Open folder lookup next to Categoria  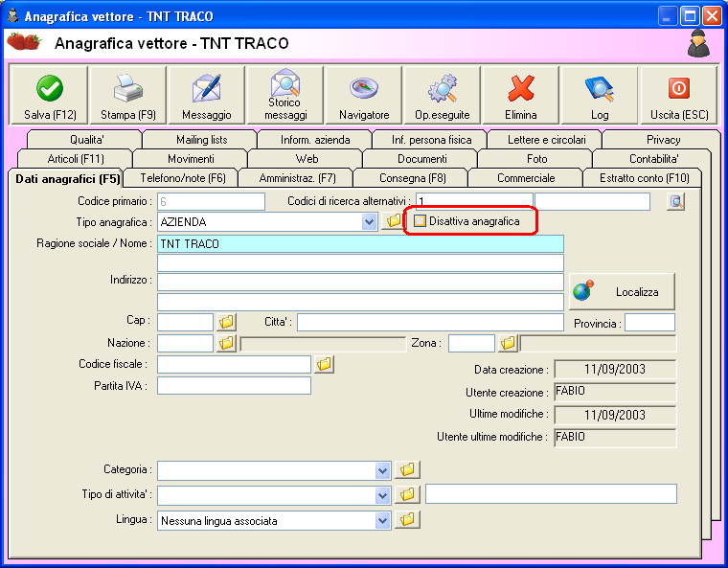pos(407,469)
